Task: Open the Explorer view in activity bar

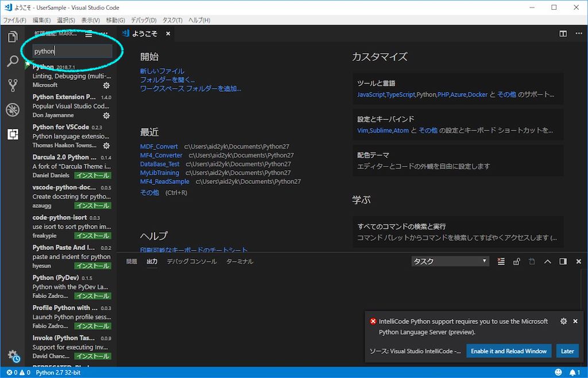Action: (x=13, y=37)
